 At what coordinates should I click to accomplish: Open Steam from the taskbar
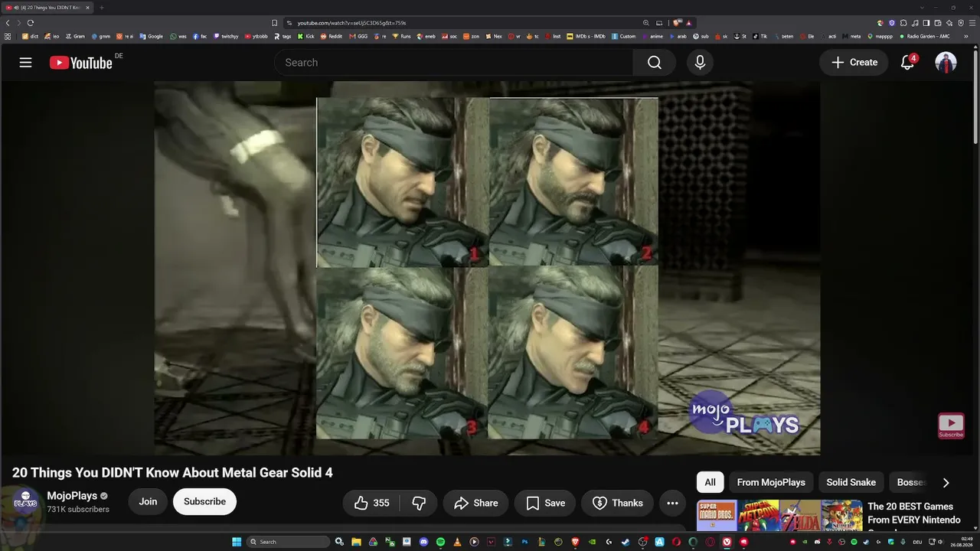coord(626,542)
